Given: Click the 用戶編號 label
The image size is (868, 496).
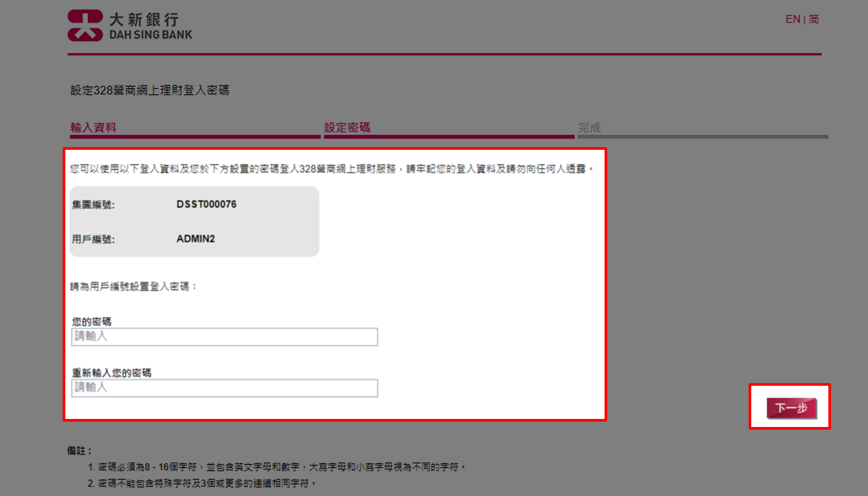Looking at the screenshot, I should tap(93, 239).
